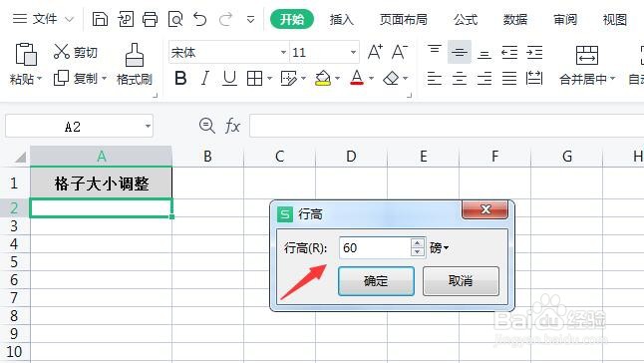Align text left
The height and width of the screenshot is (363, 644).
[435, 78]
